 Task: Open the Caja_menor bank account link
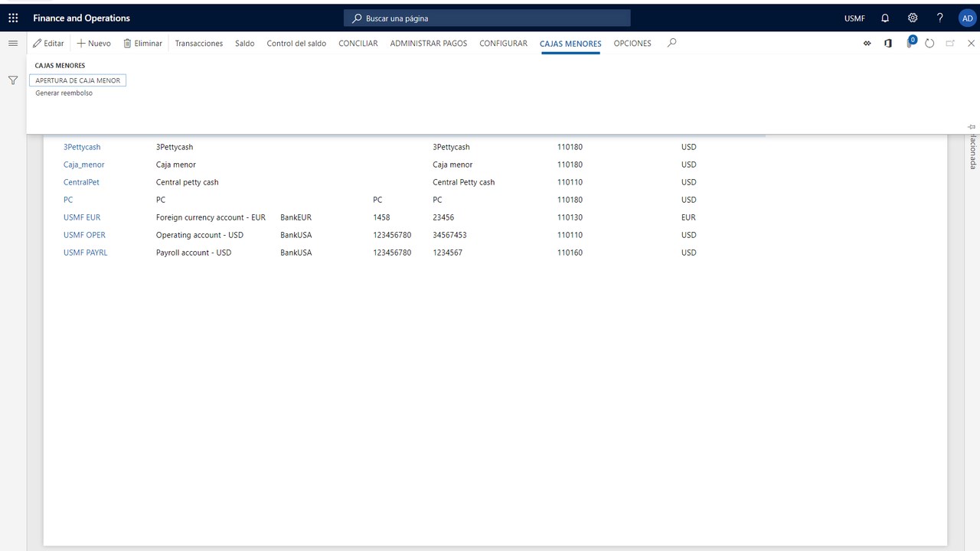84,165
